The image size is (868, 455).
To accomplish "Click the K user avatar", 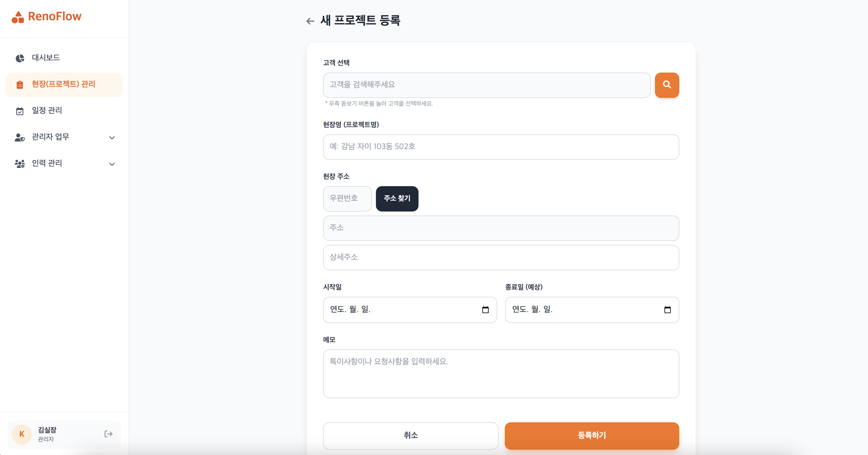I will pyautogui.click(x=22, y=434).
